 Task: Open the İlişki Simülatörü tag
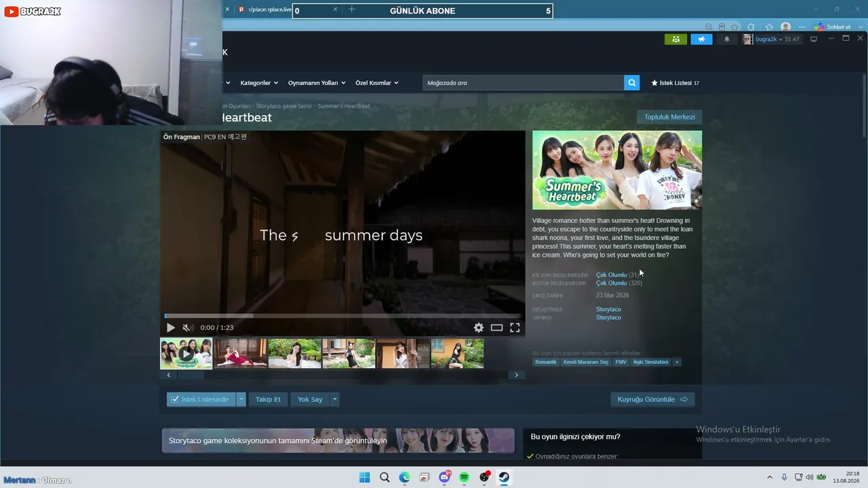point(651,362)
